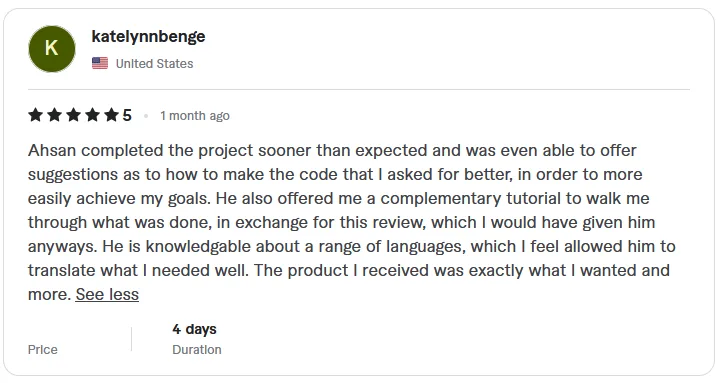This screenshot has width=725, height=383.
Task: Click the rating number 5
Action: pos(127,115)
